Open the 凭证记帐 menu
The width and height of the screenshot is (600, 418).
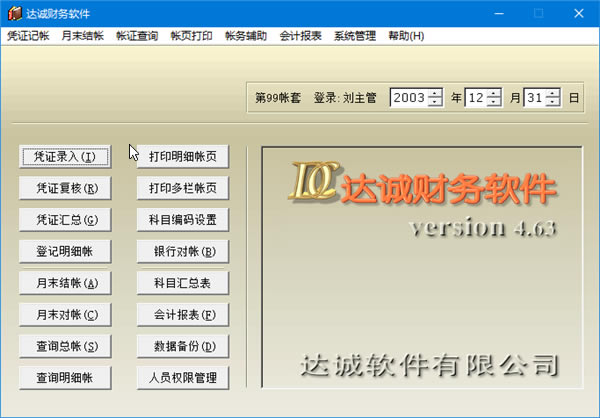pyautogui.click(x=27, y=36)
